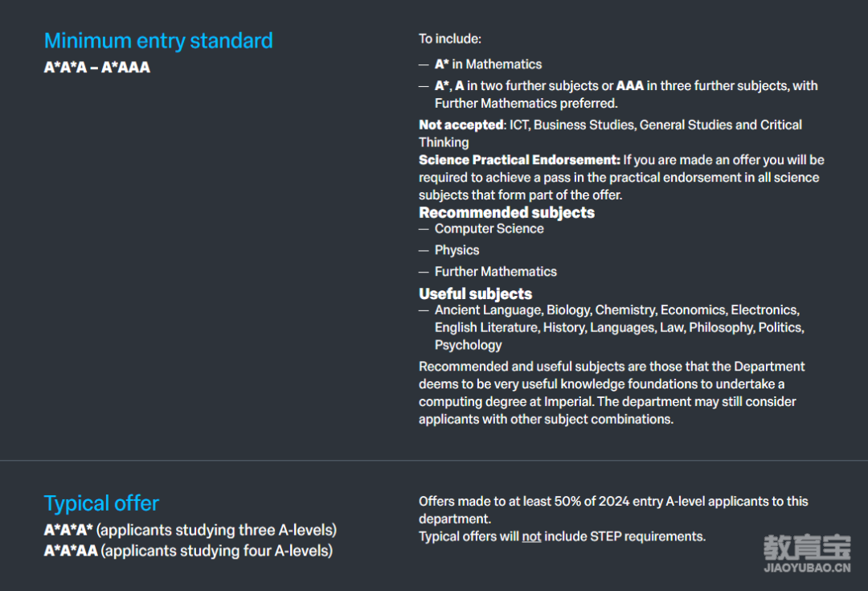Select the Computer Science list item
The width and height of the screenshot is (868, 591).
pyautogui.click(x=489, y=228)
